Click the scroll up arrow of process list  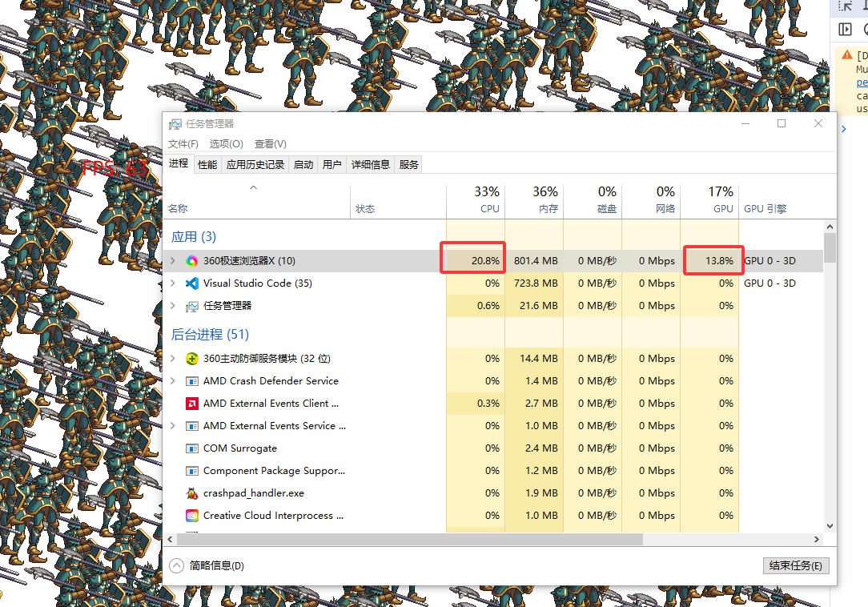click(830, 227)
